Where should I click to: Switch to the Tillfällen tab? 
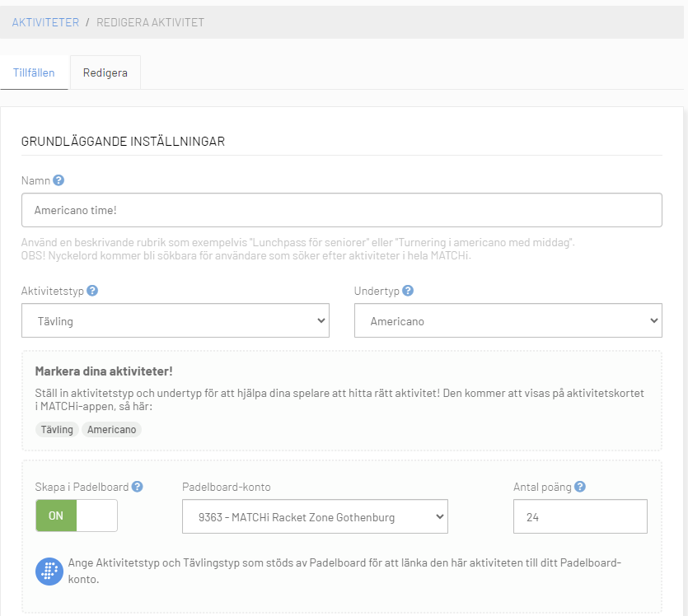(x=34, y=72)
